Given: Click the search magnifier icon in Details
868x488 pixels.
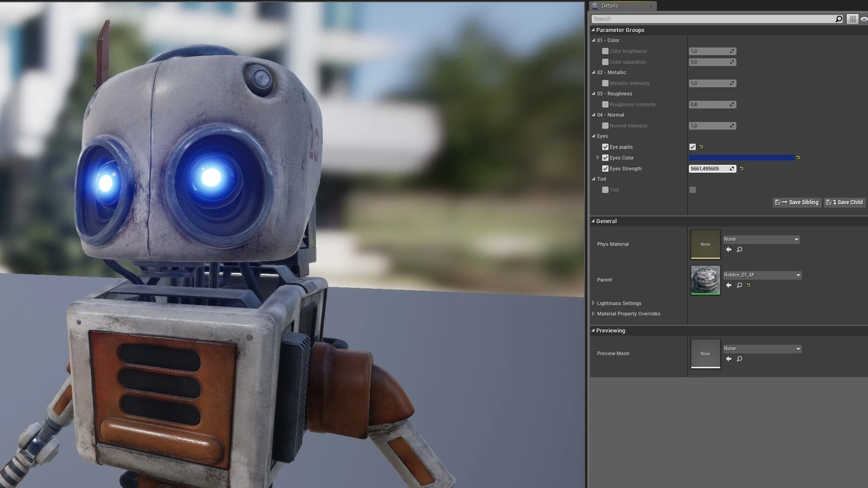Looking at the screenshot, I should click(x=839, y=19).
